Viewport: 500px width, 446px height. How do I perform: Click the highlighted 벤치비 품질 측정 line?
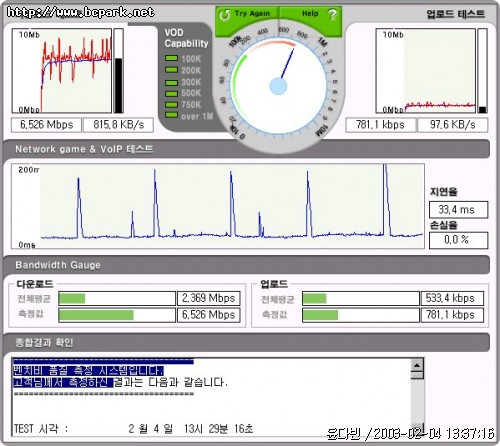point(88,370)
